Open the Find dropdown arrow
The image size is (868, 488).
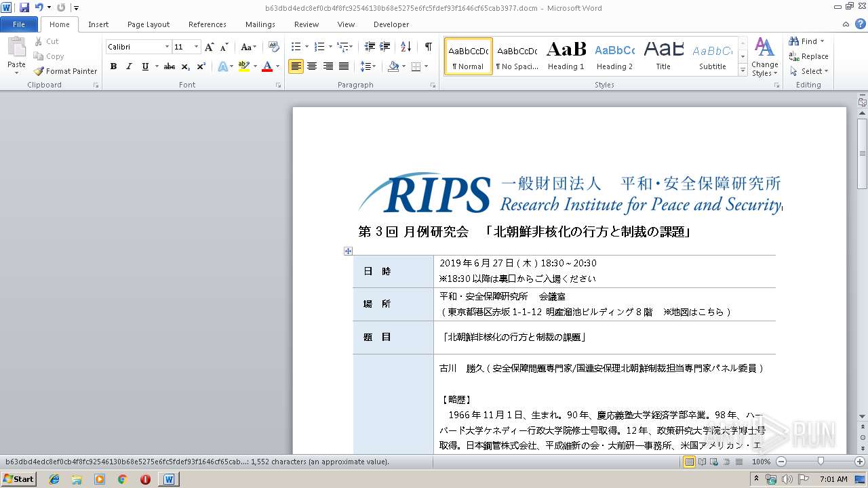coord(822,41)
